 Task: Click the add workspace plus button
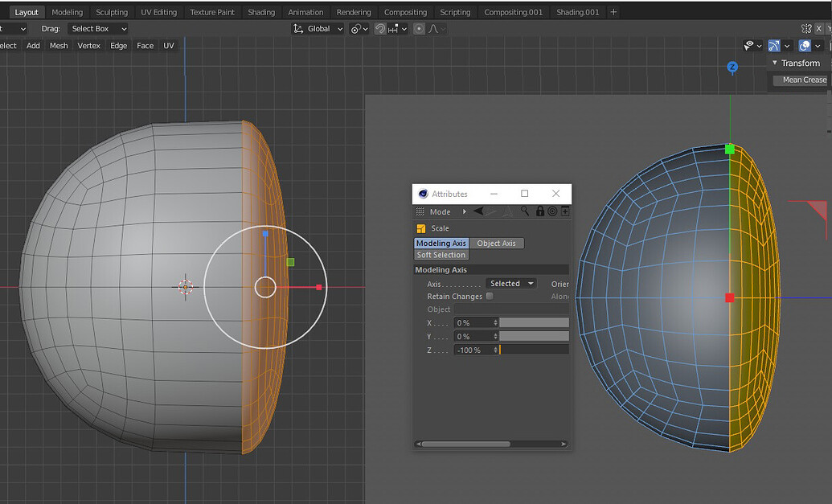pyautogui.click(x=613, y=12)
